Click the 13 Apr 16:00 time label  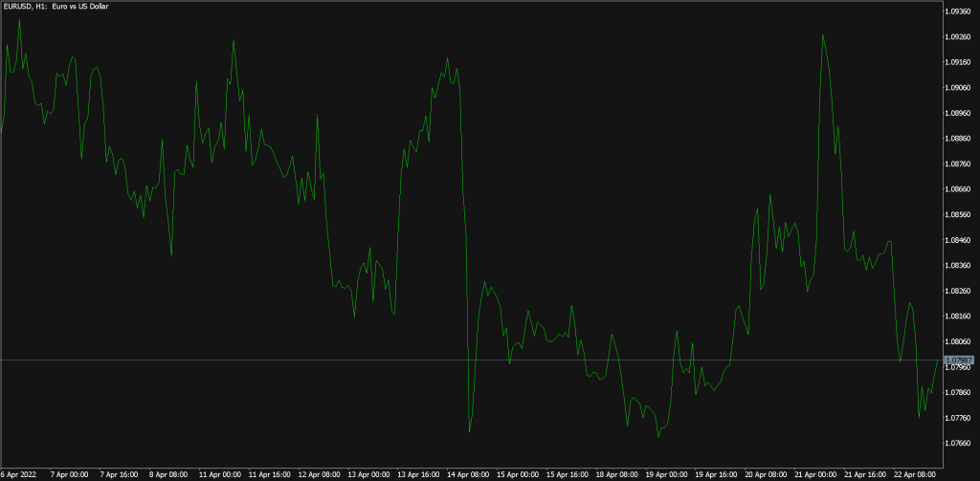[x=419, y=474]
